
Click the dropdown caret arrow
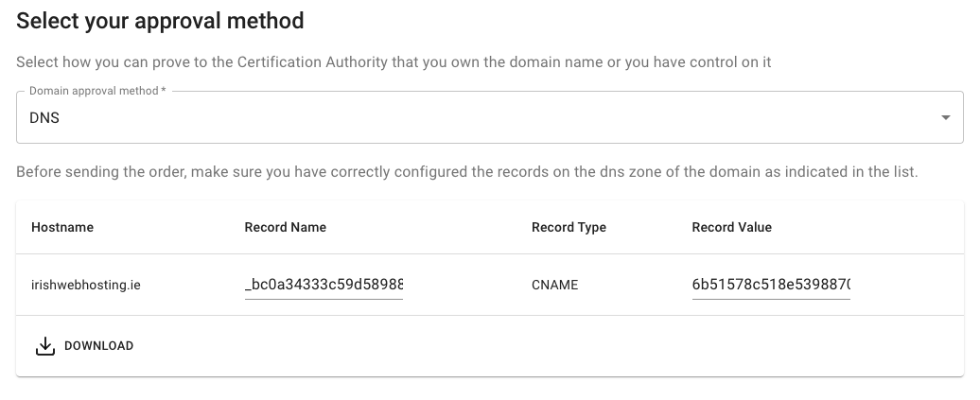pyautogui.click(x=945, y=118)
